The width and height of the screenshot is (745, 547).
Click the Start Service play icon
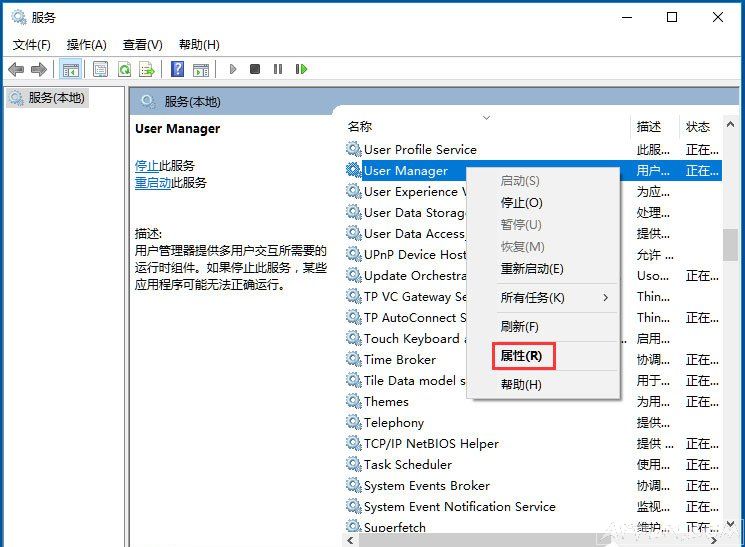tap(233, 69)
